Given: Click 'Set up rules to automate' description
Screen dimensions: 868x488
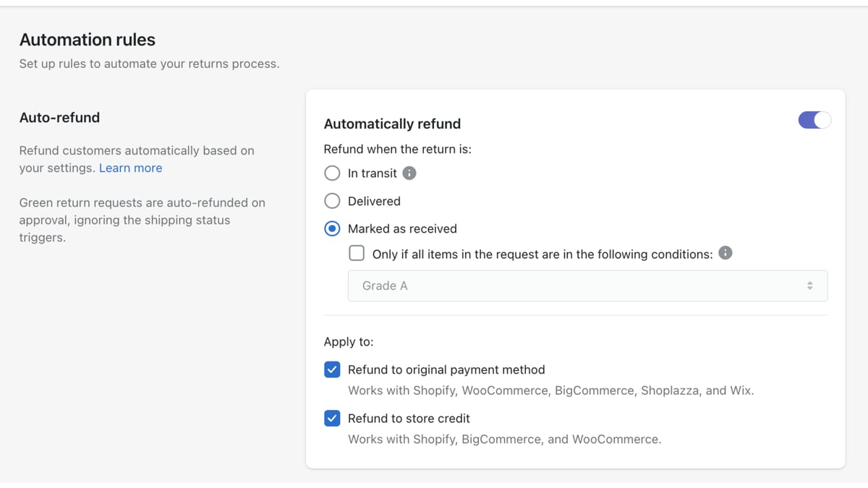Looking at the screenshot, I should (149, 64).
